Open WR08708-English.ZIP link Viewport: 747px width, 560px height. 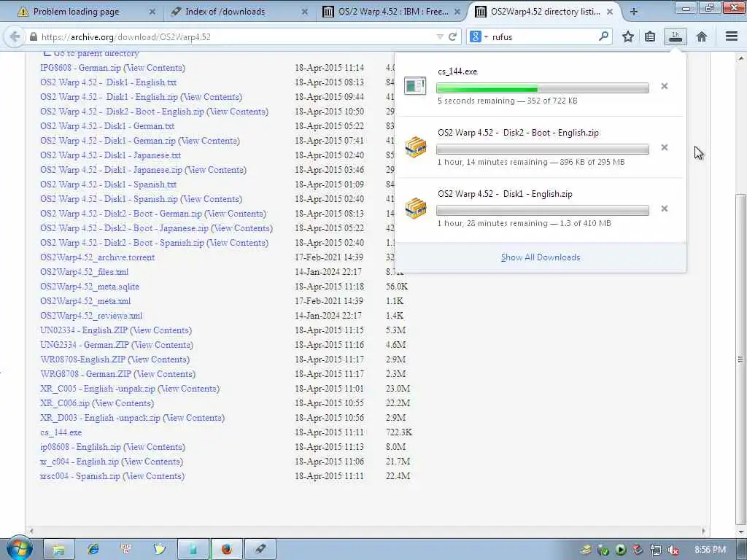(x=83, y=359)
